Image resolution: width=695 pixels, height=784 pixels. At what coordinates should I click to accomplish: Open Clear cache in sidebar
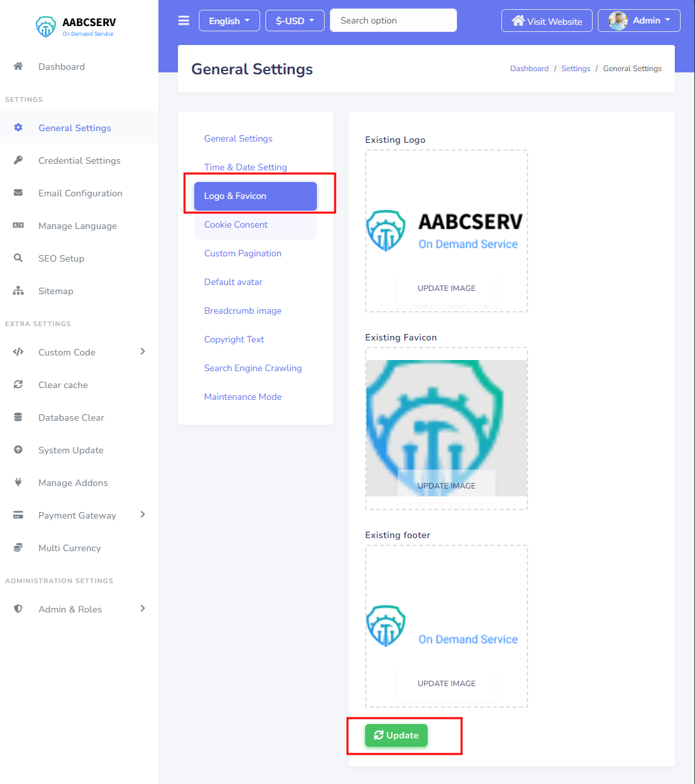click(x=79, y=385)
